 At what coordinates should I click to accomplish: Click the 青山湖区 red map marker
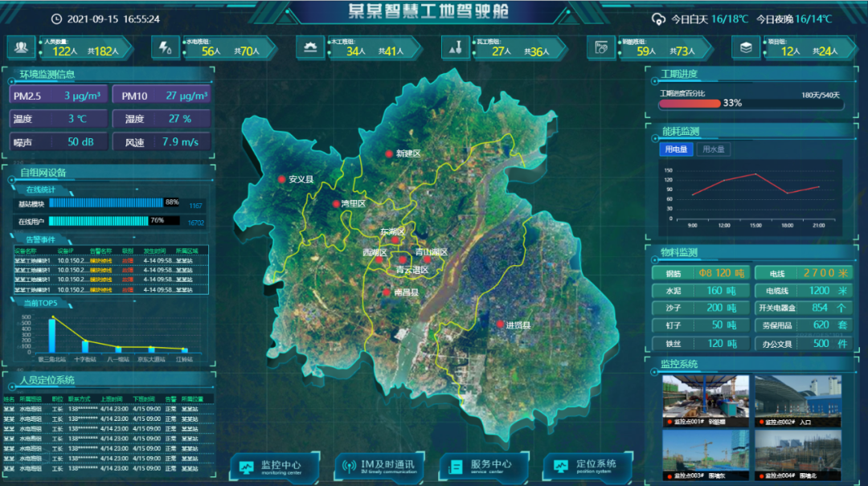427,259
